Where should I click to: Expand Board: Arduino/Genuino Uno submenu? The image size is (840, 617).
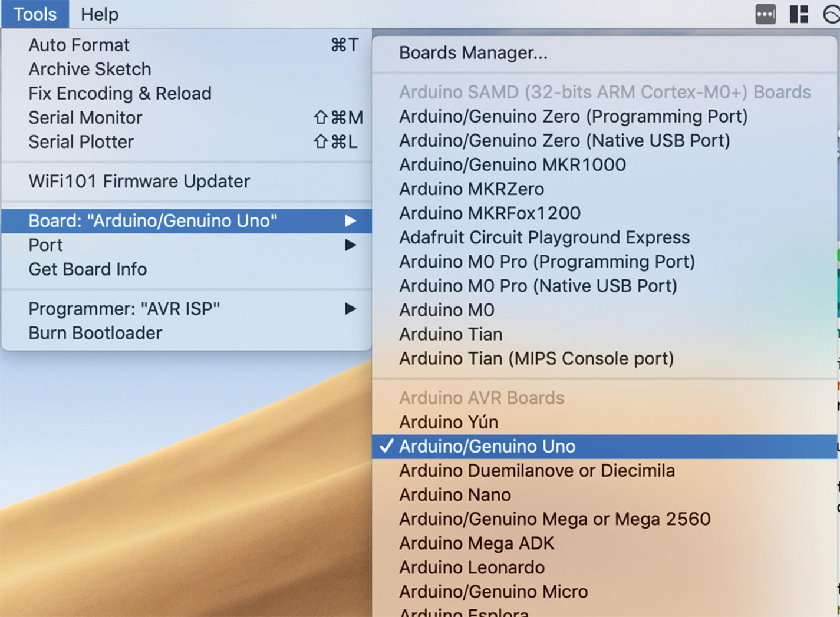[186, 220]
